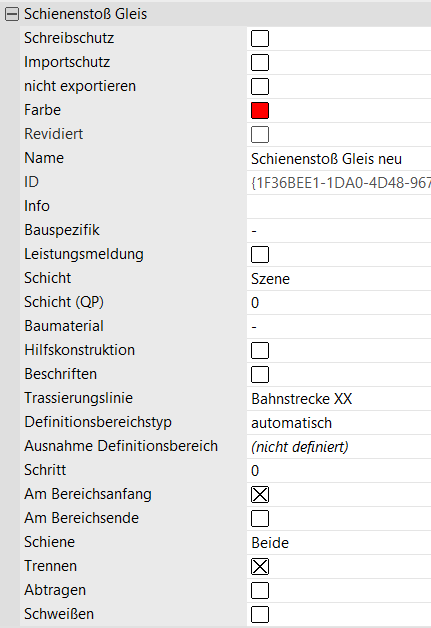The image size is (431, 628).
Task: Enable the Leistungsmeldung checkbox
Action: coord(260,255)
